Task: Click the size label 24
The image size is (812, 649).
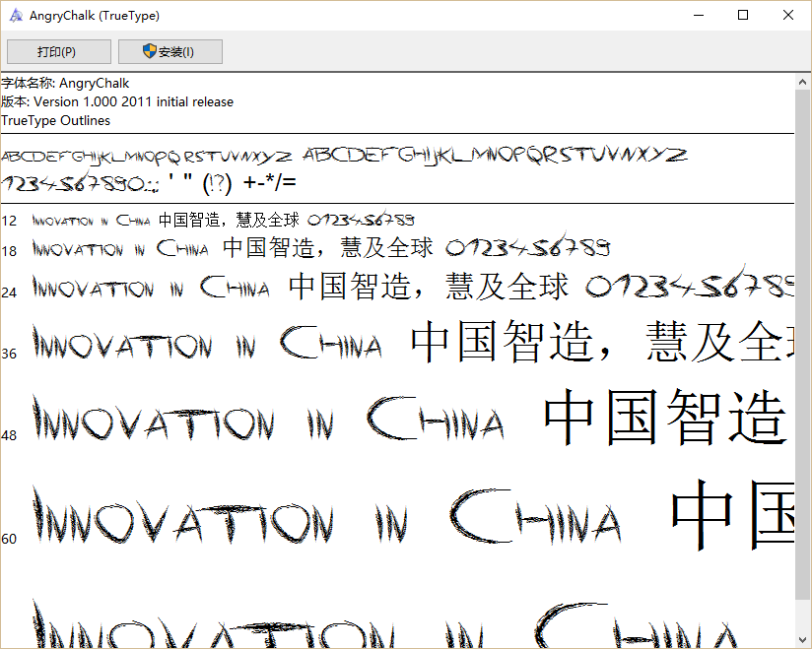Action: coord(9,292)
